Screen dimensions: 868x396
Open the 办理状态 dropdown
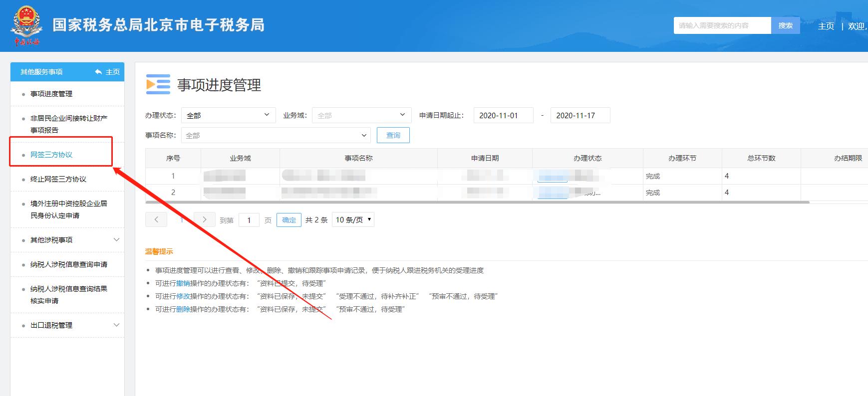229,115
